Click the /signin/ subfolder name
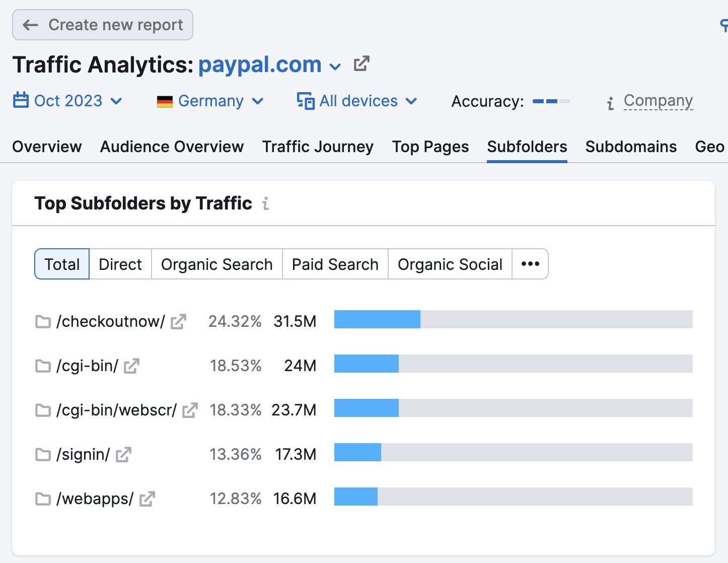Screen dimensions: 728x563 (83, 454)
